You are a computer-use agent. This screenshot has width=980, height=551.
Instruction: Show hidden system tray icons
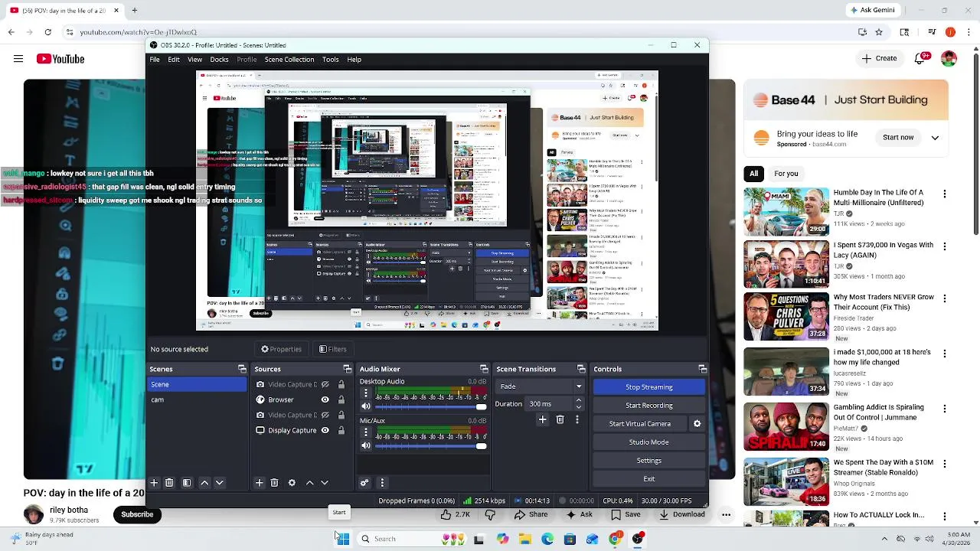[x=884, y=539]
